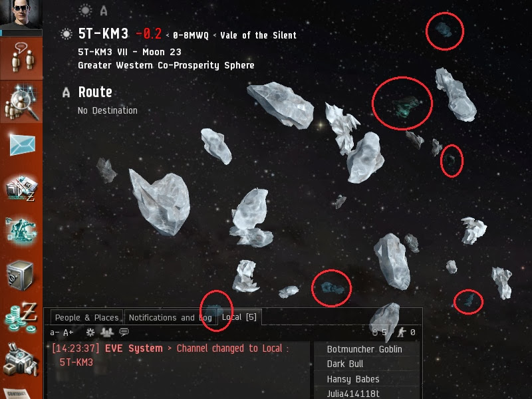
Task: Increase chat font size with A+
Action: [68, 332]
